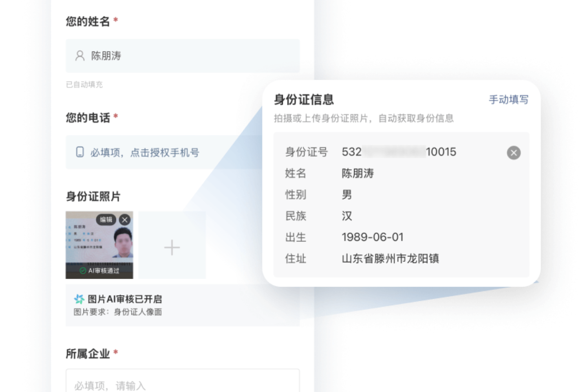Click the phone icon in the phone field
Viewport: 587px width, 392px height.
point(80,152)
